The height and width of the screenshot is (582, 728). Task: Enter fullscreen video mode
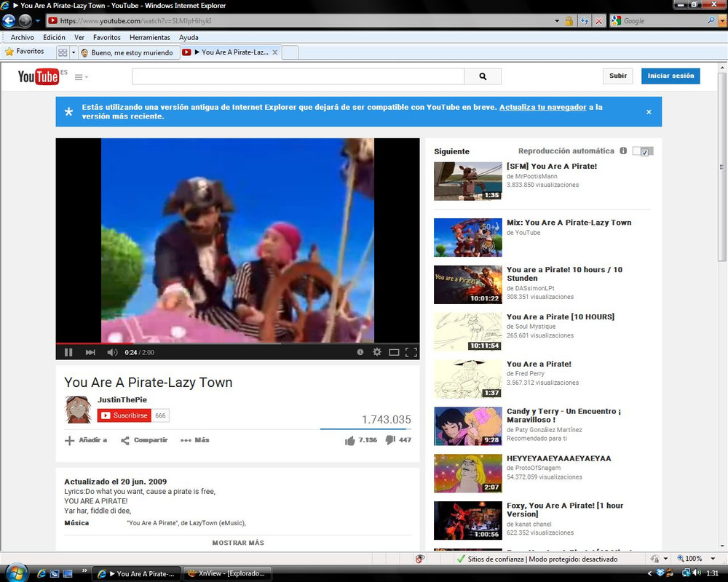[x=411, y=352]
